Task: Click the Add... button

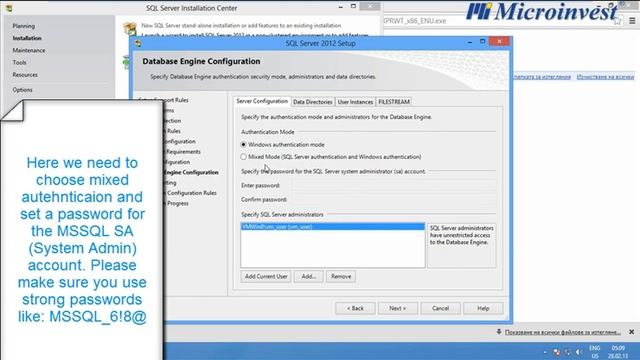Action: coord(309,276)
